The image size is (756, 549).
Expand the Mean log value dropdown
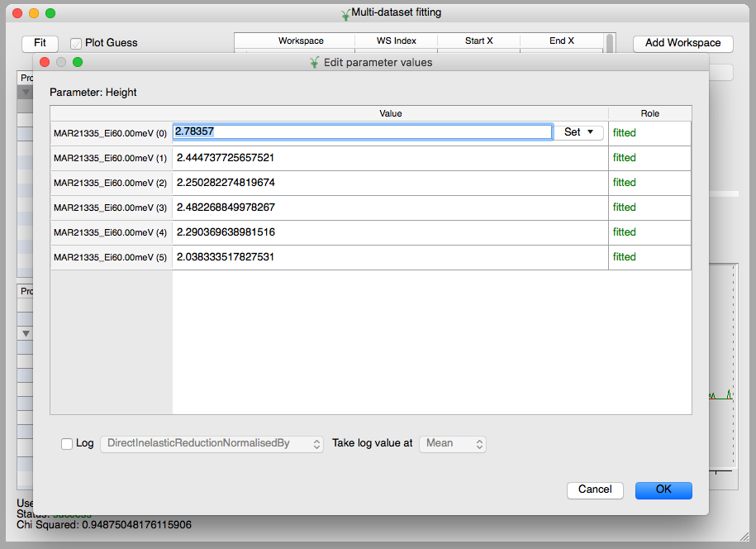pos(452,444)
